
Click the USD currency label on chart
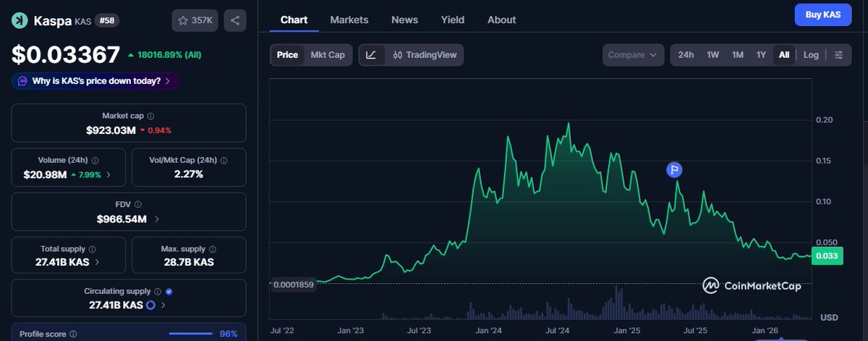829,317
